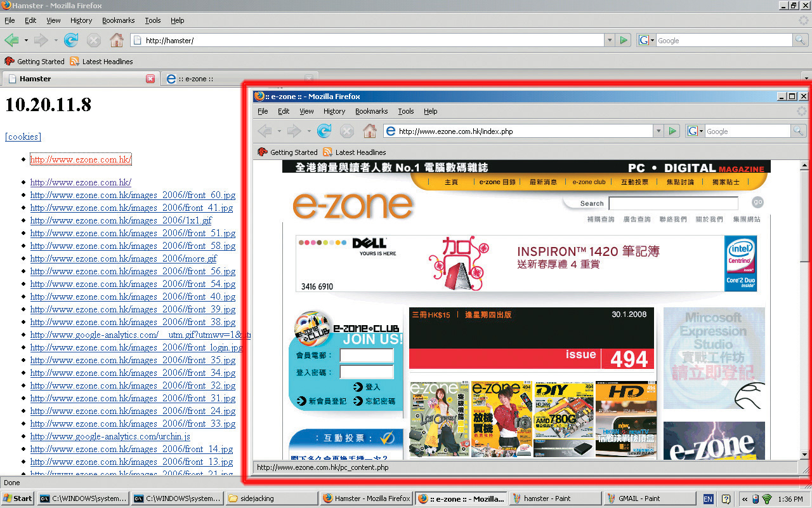Screen dimensions: 812x508
Task: Click Stop button in Hamster window toolbar
Action: [x=94, y=40]
